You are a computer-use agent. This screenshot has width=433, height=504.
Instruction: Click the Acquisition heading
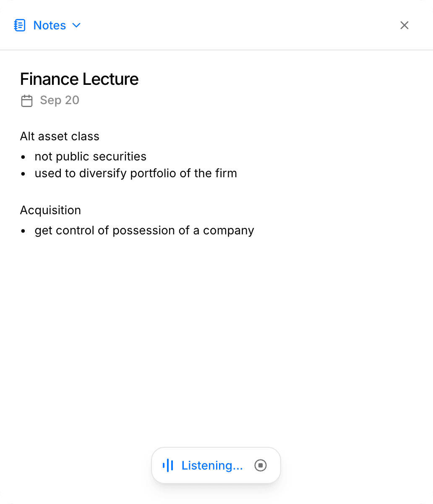pos(50,210)
